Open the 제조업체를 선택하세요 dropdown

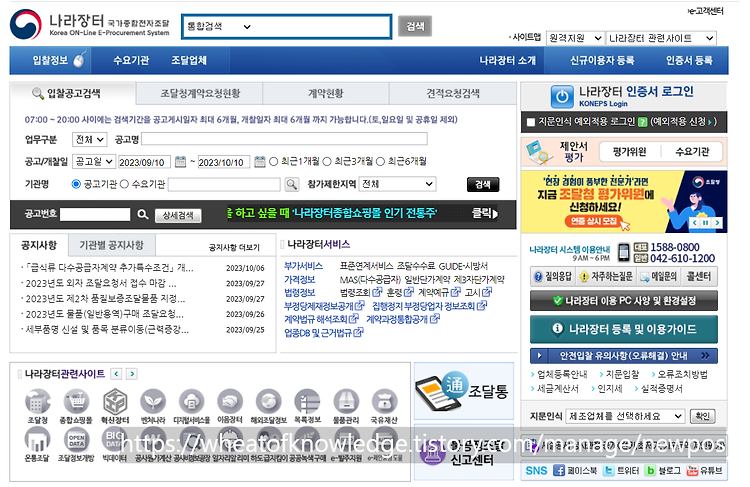625,416
